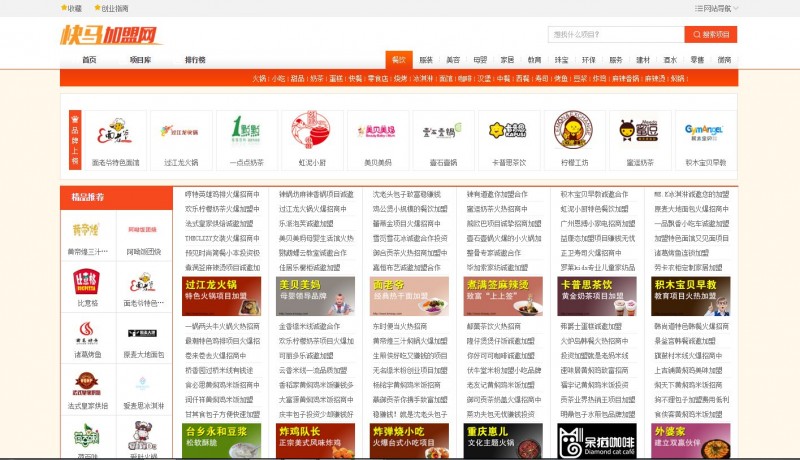This screenshot has width=800, height=460.
Task: Open the 煮满签麻辣烫 banner
Action: (x=503, y=296)
